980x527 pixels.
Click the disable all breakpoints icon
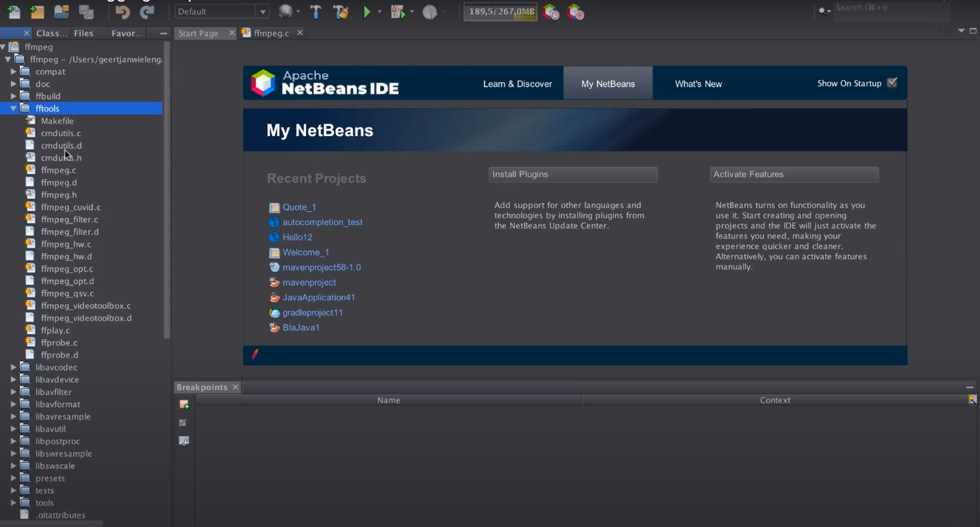pos(183,422)
